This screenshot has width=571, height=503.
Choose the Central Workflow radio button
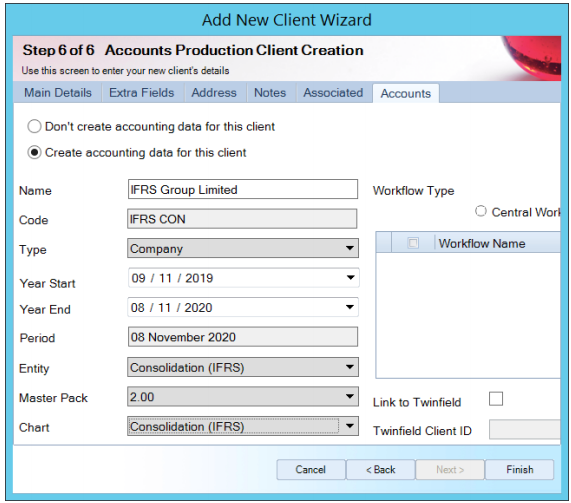pyautogui.click(x=481, y=211)
